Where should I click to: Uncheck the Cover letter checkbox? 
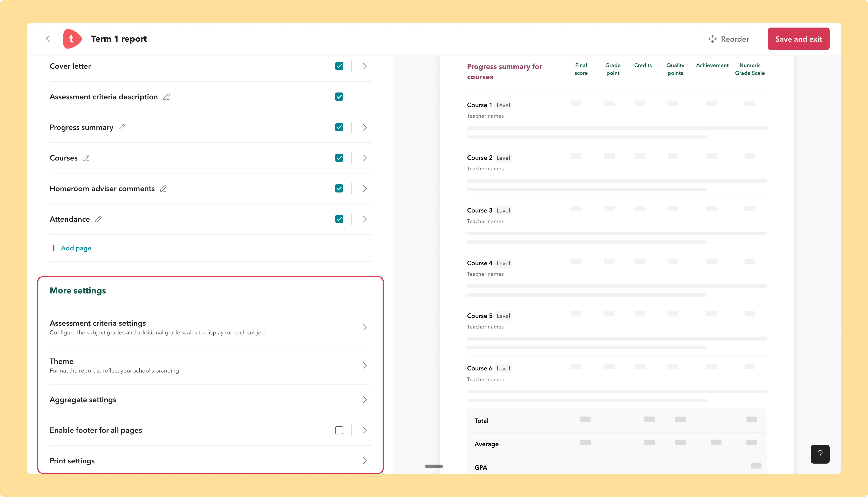click(339, 66)
